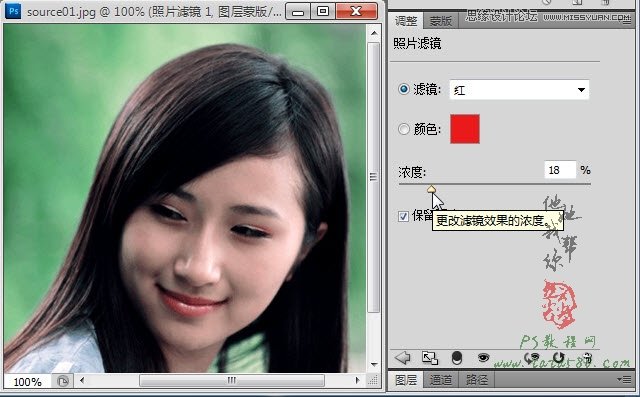Viewport: 640px width, 397px height.
Task: Click the 照片滤镜 panel heading
Action: 417,44
